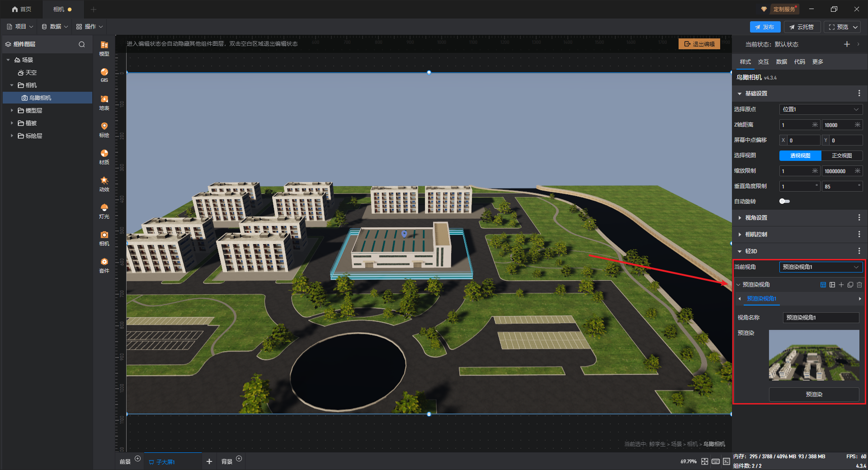Click the blue 发布 publish button
This screenshot has width=868, height=470.
tap(764, 27)
